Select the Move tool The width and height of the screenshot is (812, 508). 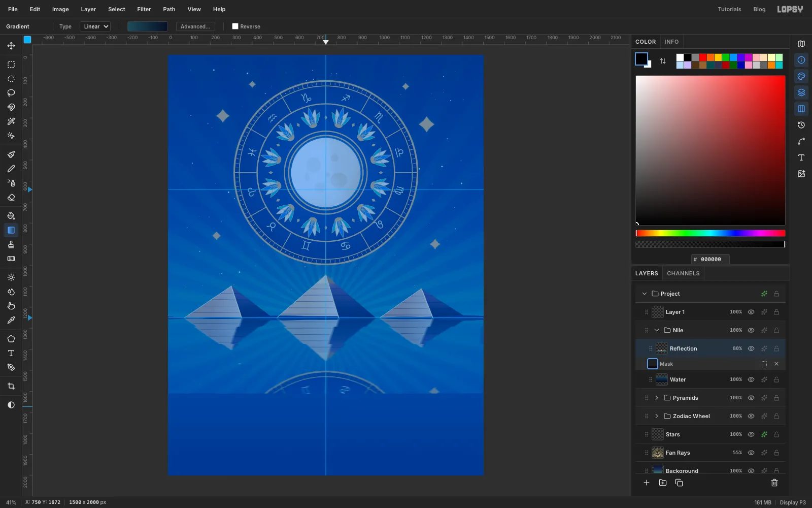pyautogui.click(x=11, y=46)
